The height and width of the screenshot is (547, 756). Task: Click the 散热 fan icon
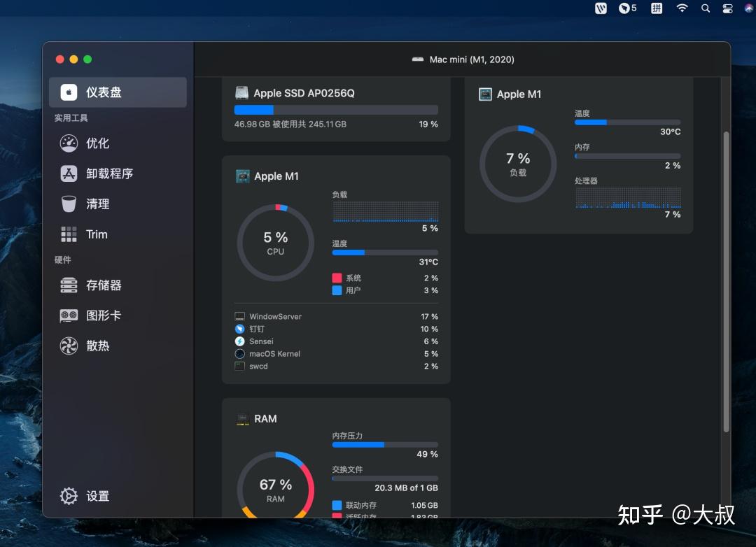(x=69, y=346)
